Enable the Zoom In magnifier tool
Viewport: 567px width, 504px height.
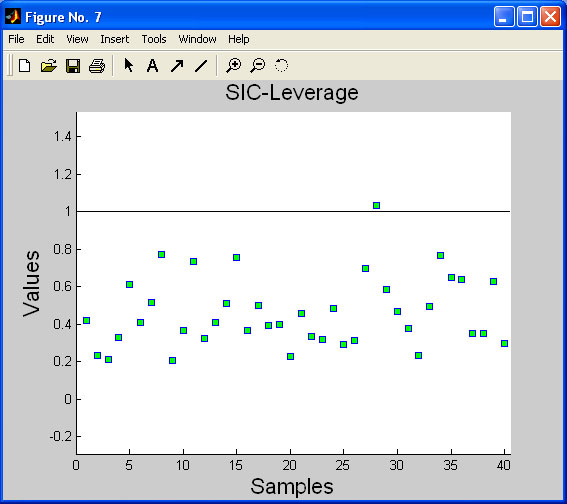pos(233,65)
